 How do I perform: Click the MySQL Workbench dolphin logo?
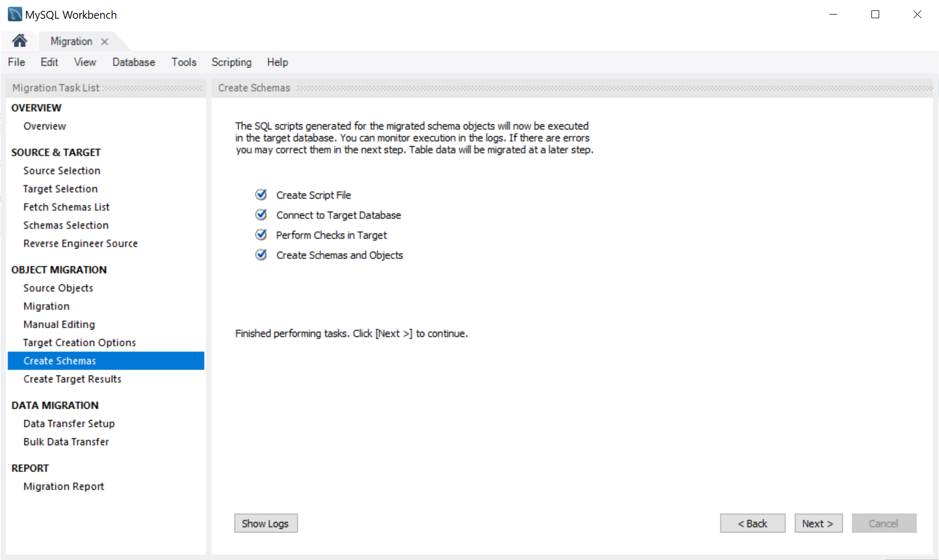(x=15, y=14)
